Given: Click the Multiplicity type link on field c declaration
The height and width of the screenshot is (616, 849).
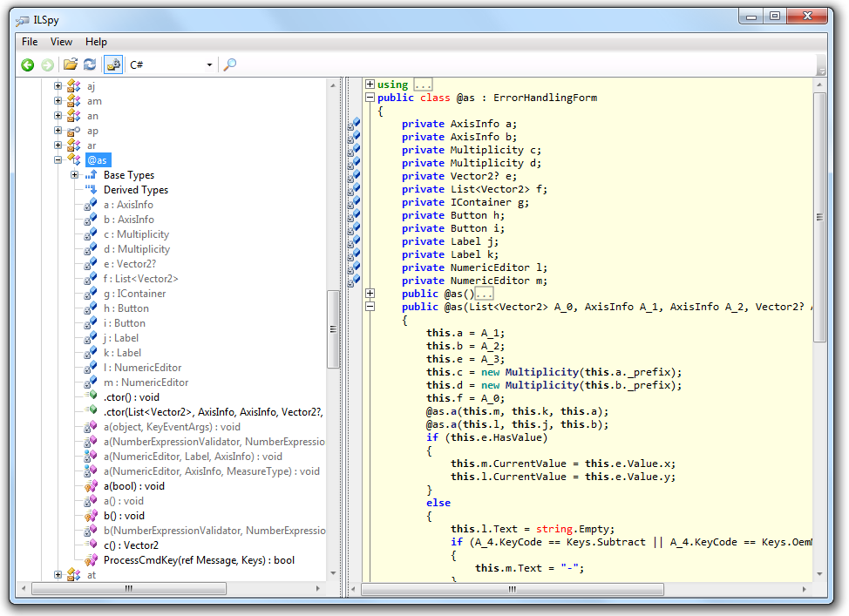Looking at the screenshot, I should (x=486, y=150).
